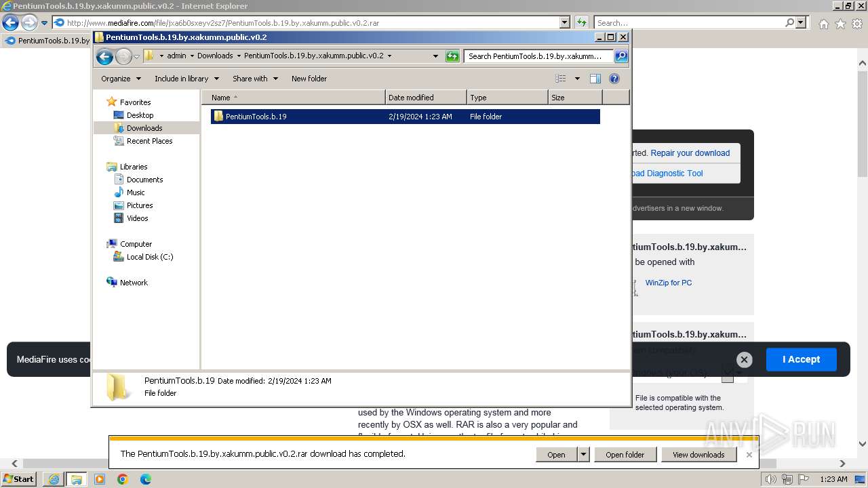Screen dimensions: 868x488
Task: Open IE Home icon
Action: (x=823, y=24)
